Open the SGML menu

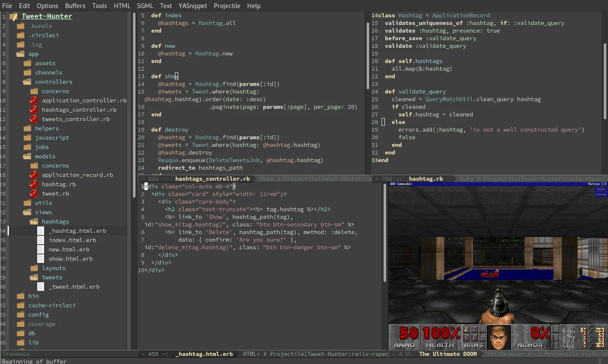click(145, 6)
